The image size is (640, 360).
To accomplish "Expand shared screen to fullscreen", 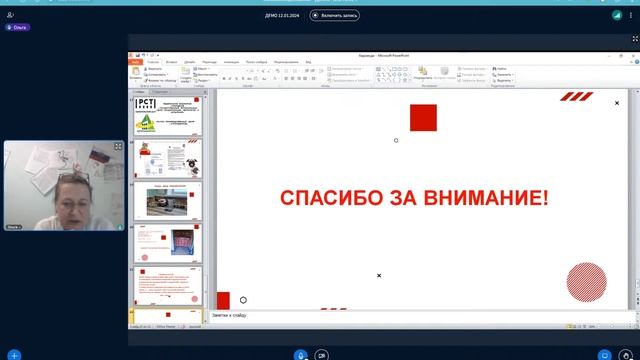I will (x=635, y=39).
